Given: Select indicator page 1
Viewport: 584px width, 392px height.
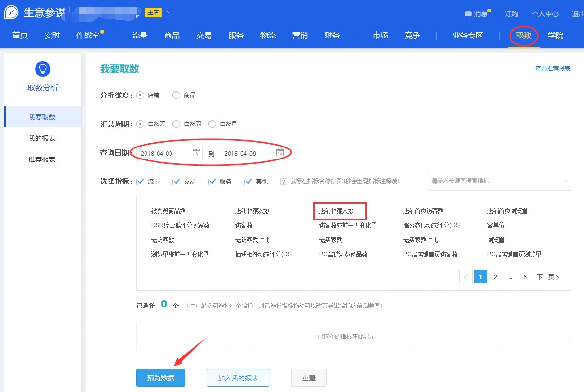Looking at the screenshot, I should point(481,277).
